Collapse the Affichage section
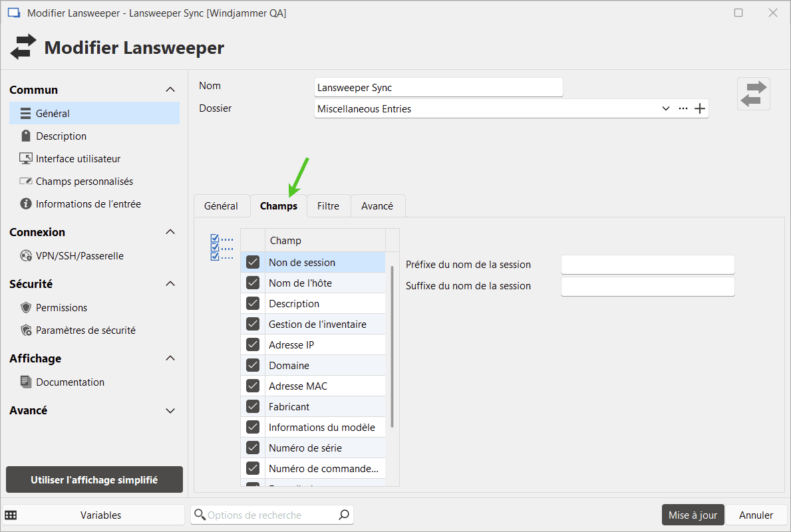This screenshot has height=532, width=791. click(170, 358)
